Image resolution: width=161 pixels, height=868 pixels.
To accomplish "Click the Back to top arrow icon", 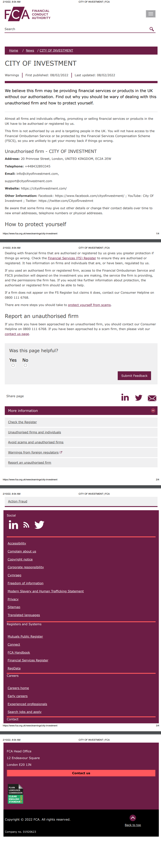I will coord(133,818).
